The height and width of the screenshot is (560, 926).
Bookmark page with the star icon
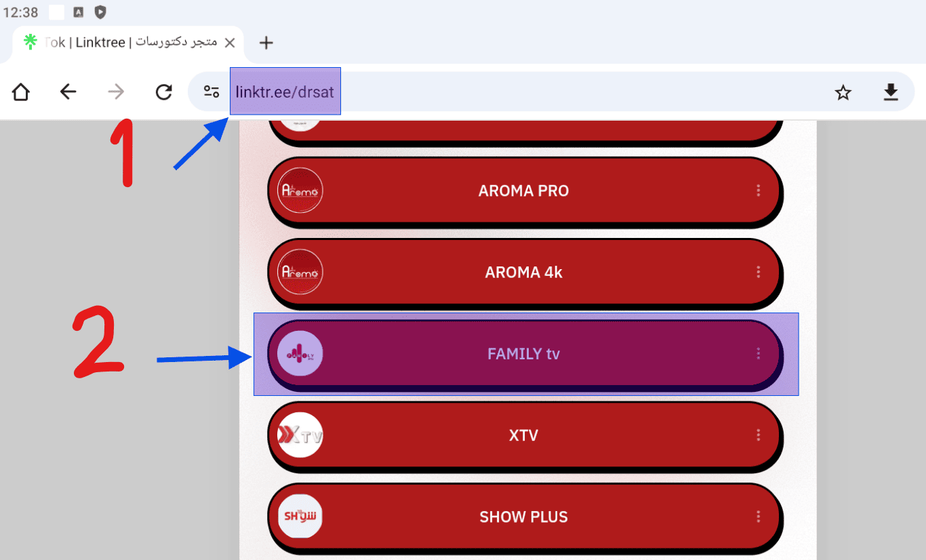(843, 92)
